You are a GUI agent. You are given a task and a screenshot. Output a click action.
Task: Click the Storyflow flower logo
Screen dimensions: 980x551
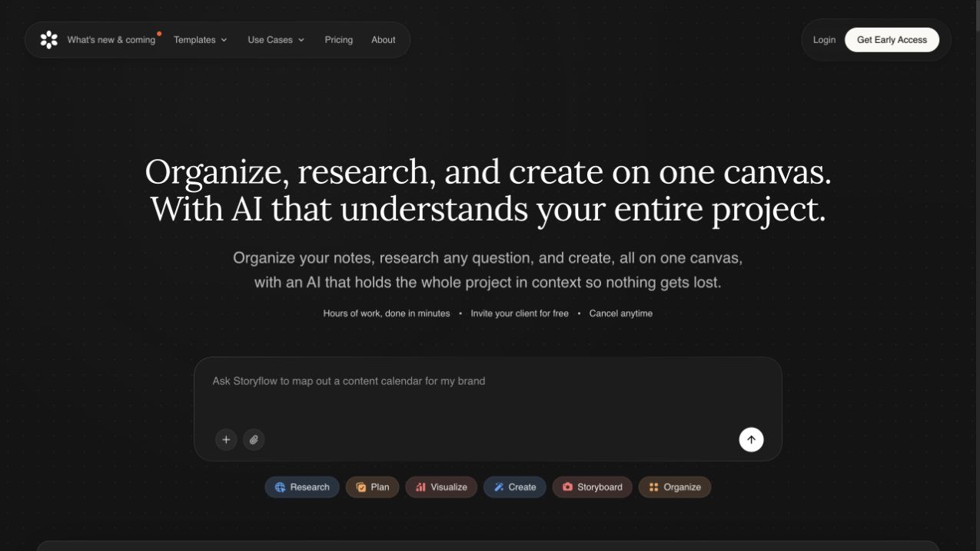click(x=49, y=40)
